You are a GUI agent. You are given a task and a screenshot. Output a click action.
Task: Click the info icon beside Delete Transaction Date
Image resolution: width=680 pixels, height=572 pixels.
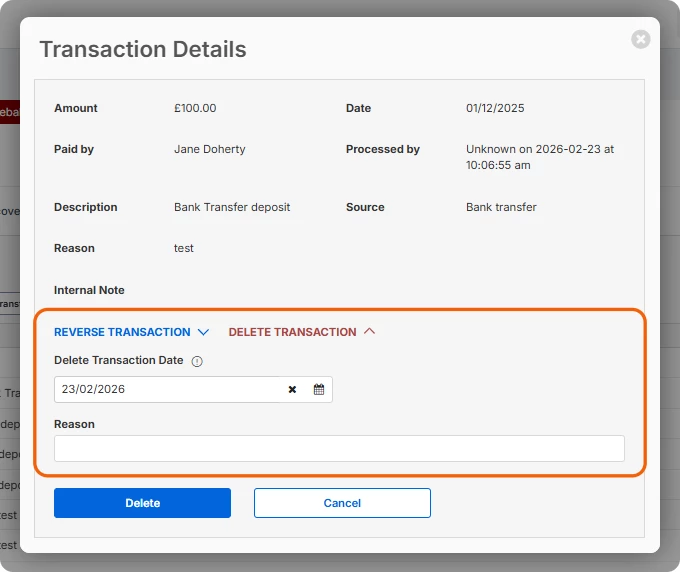(197, 361)
